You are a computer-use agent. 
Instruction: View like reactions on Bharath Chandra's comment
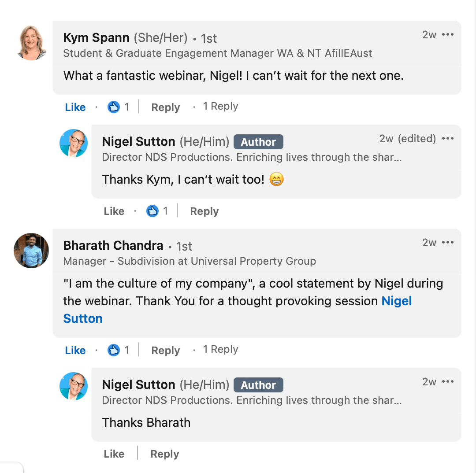pos(119,350)
